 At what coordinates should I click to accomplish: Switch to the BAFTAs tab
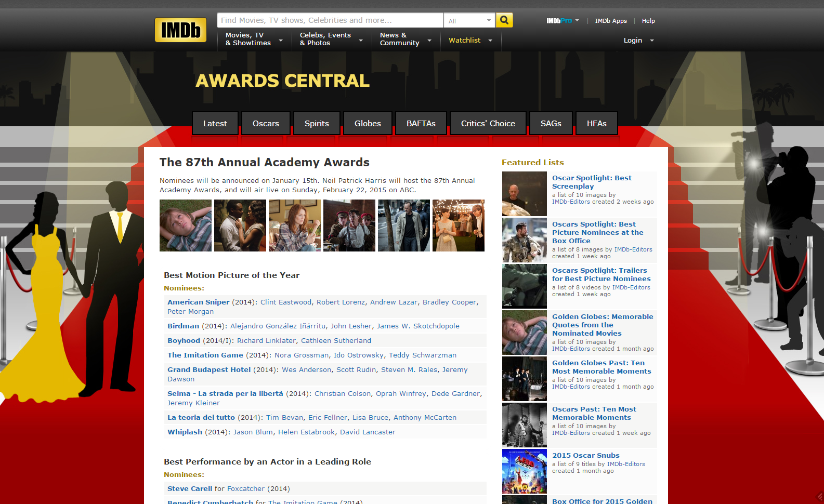click(421, 124)
